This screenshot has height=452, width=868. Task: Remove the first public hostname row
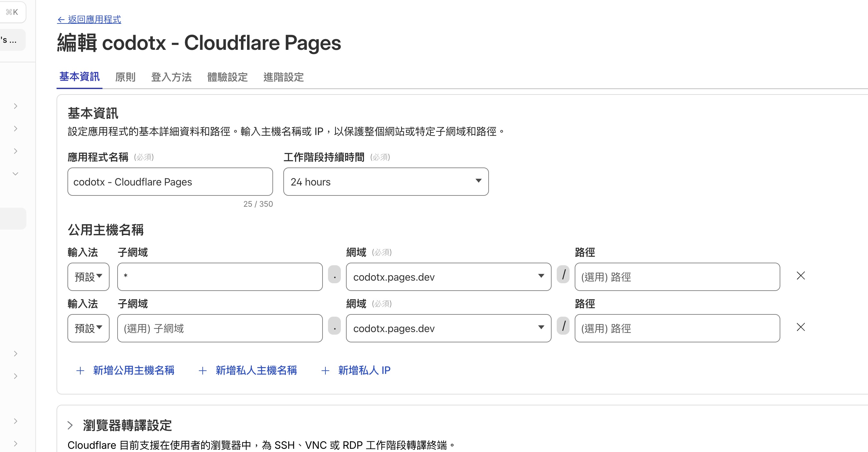(x=801, y=276)
